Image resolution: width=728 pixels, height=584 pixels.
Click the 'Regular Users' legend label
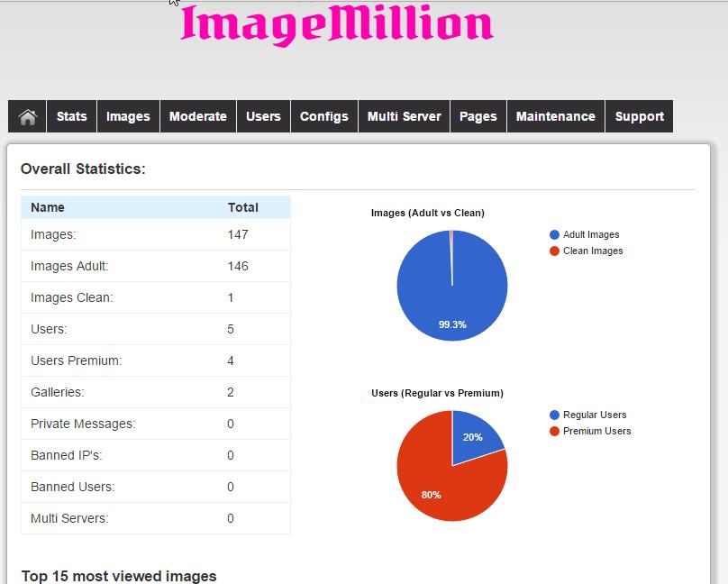click(x=595, y=415)
